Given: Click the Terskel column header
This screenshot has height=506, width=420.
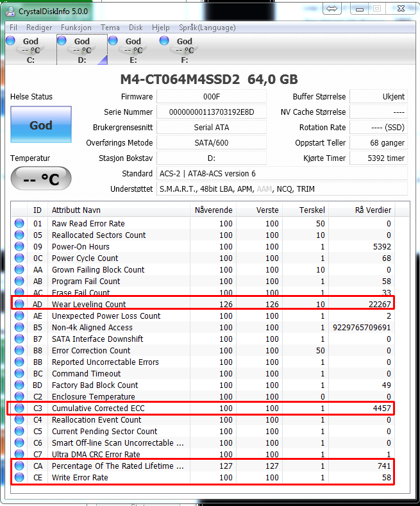Looking at the screenshot, I should [306, 210].
